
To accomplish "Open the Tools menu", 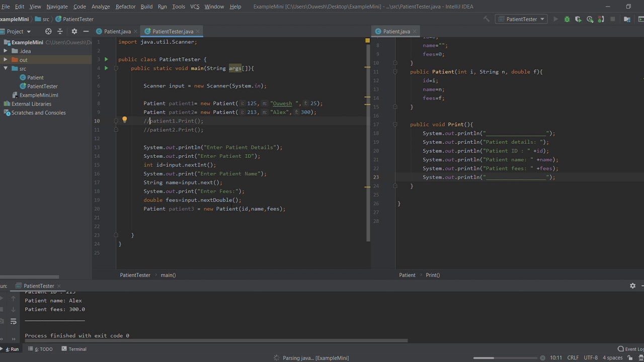I will pos(179,7).
